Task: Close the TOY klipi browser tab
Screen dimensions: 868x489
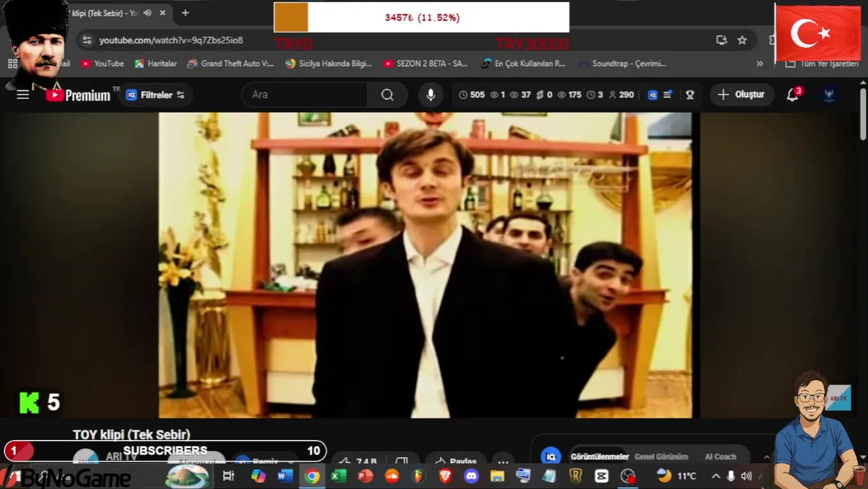Action: (163, 13)
